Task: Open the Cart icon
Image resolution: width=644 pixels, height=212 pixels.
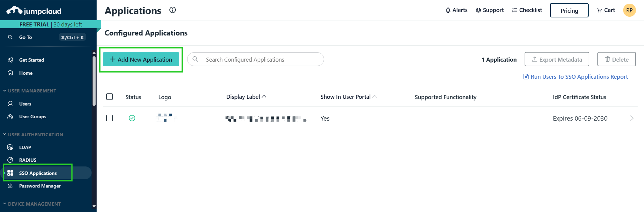Action: pos(599,10)
